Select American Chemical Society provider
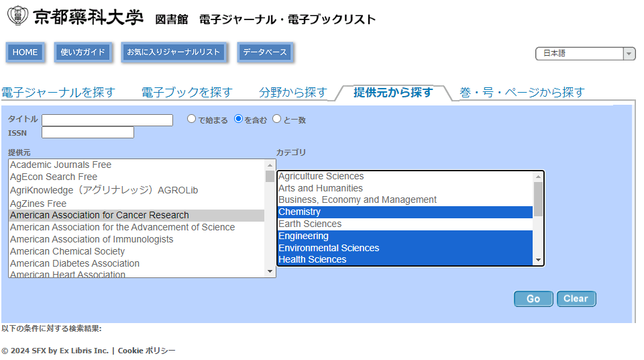Viewport: 644px width, 360px height. [x=137, y=251]
